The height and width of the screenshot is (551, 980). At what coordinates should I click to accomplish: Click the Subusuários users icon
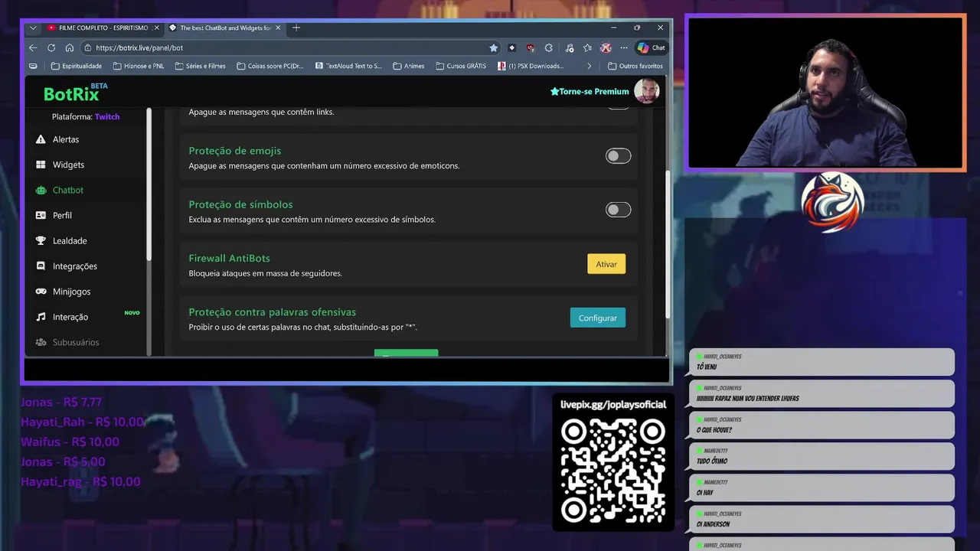click(x=41, y=342)
